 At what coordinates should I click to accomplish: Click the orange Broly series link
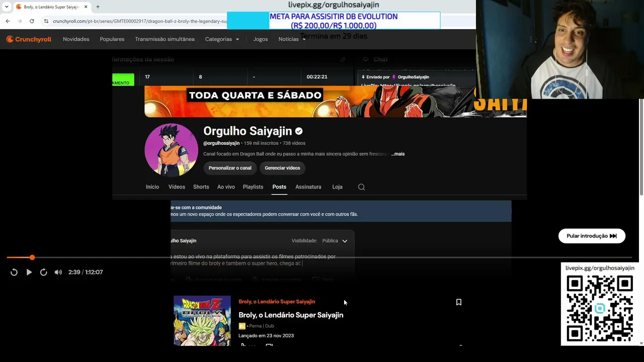point(277,302)
